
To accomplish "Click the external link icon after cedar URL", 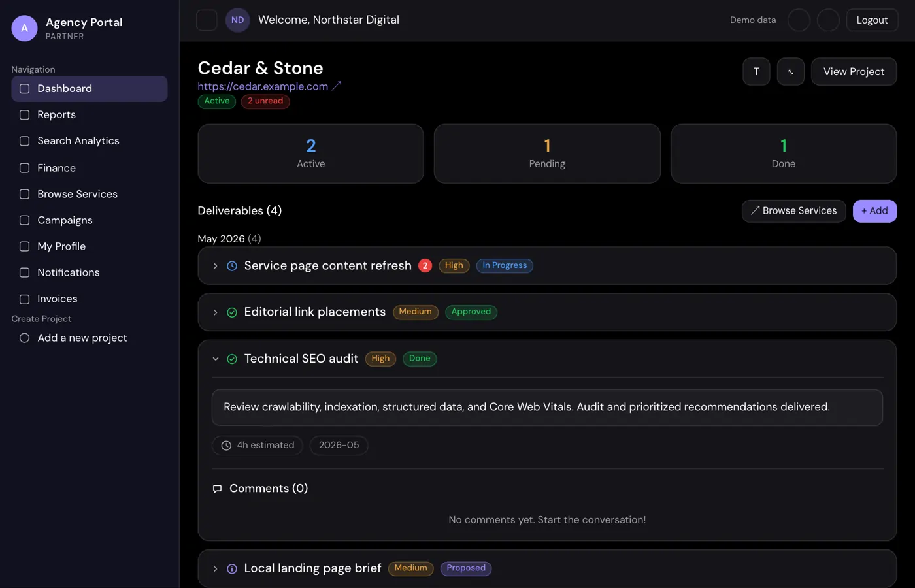I will coord(337,86).
